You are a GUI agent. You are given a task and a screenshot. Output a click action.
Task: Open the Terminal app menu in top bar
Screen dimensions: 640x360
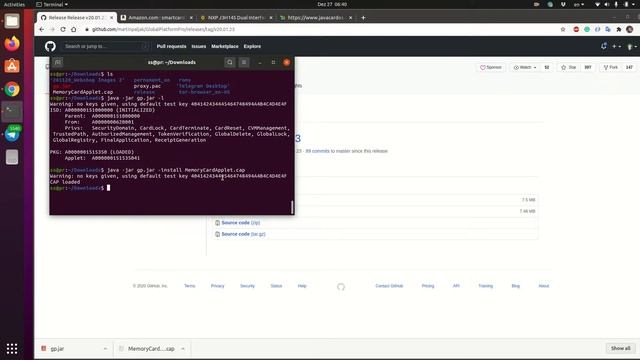pyautogui.click(x=52, y=4)
